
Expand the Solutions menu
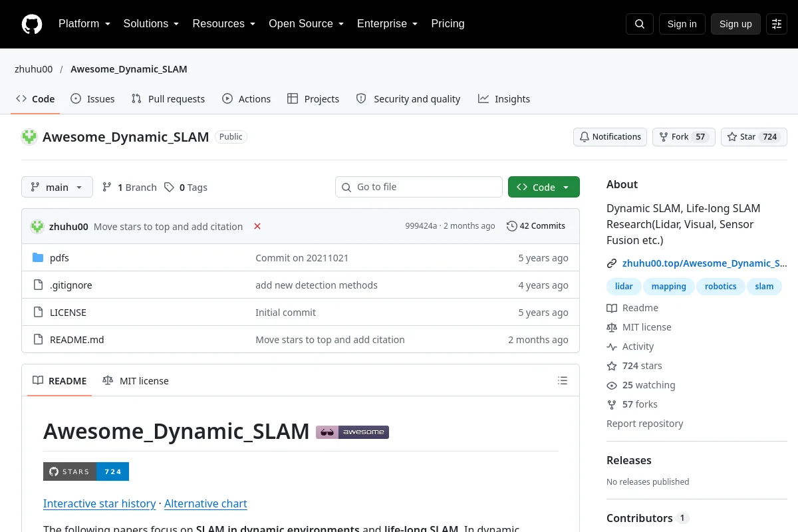pyautogui.click(x=151, y=24)
